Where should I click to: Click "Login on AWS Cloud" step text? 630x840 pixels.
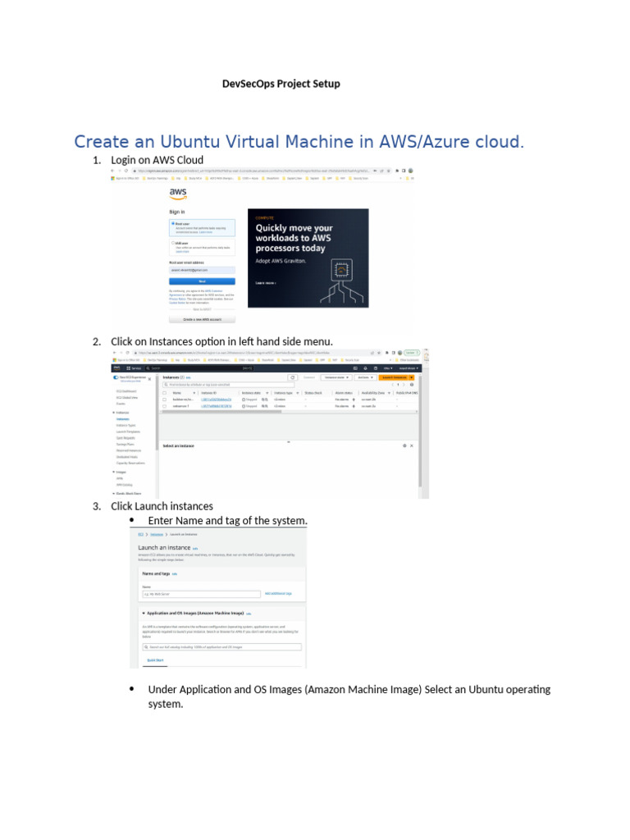click(x=157, y=160)
